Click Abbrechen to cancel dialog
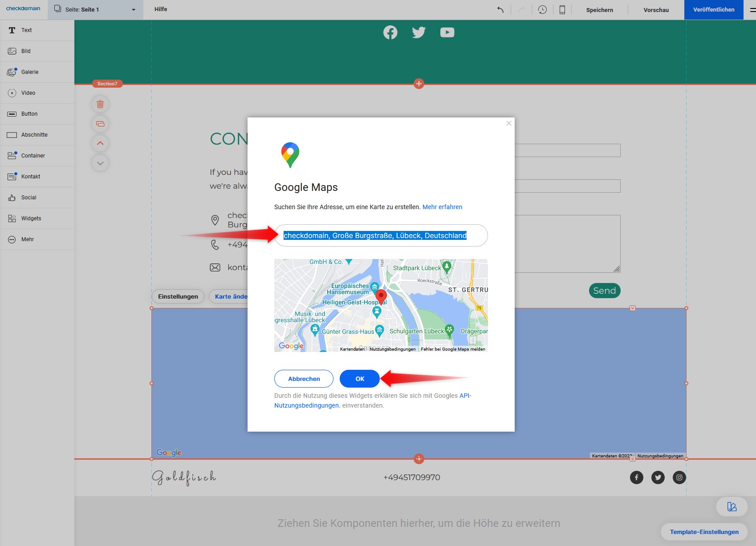The width and height of the screenshot is (756, 546). point(304,379)
